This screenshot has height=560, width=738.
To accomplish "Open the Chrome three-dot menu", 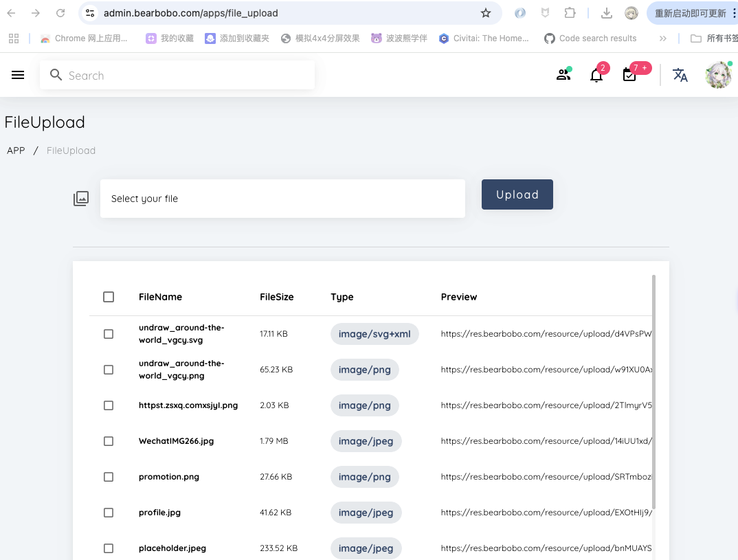I will [x=734, y=13].
